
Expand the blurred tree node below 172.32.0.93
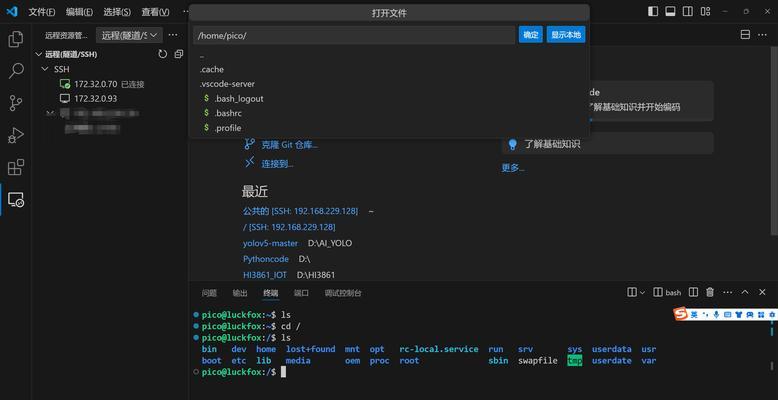pyautogui.click(x=50, y=113)
